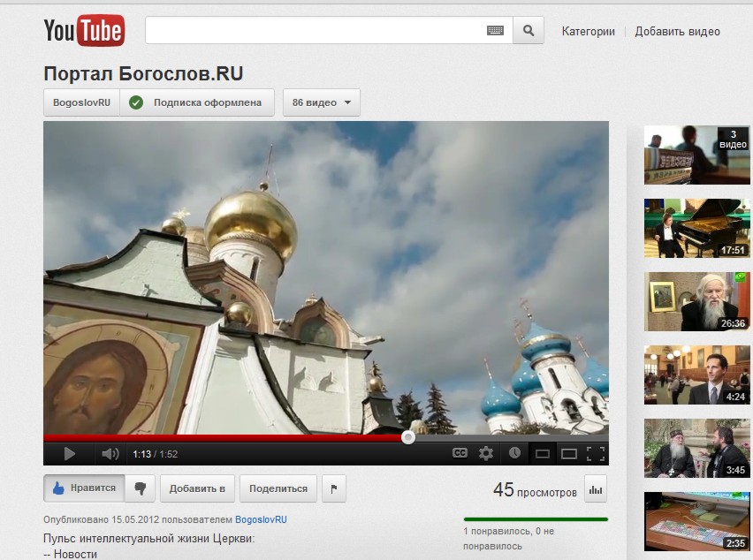Screen dimensions: 753x560
Task: Toggle the Нравится like button
Action: pos(83,488)
